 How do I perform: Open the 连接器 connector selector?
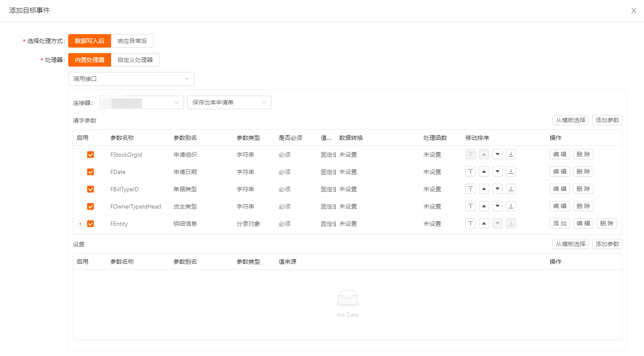(141, 102)
